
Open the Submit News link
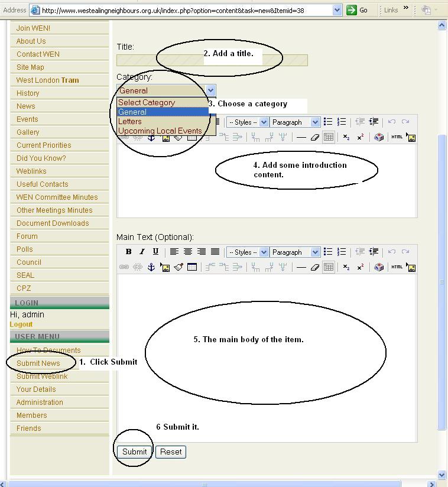[x=38, y=363]
